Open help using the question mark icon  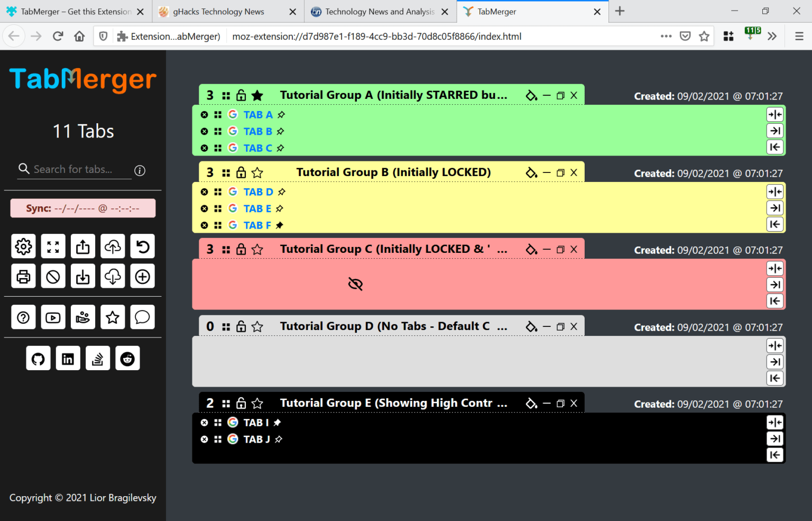coord(23,317)
